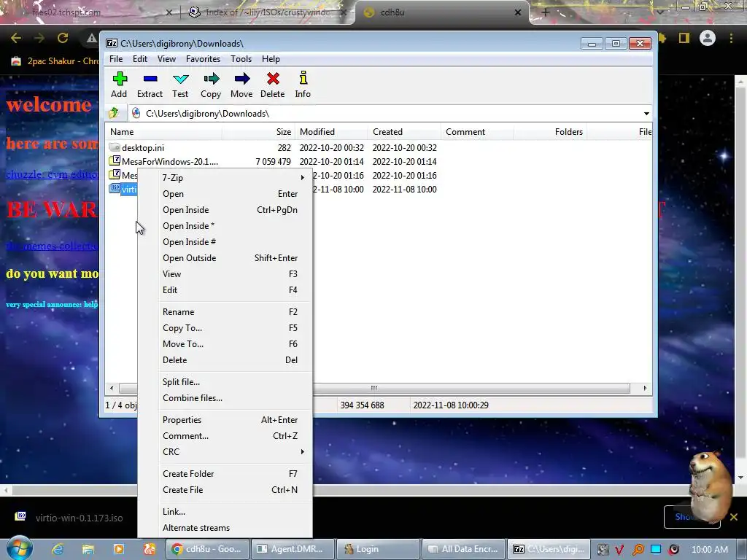747x560 pixels.
Task: Click the chuzzle cvm edition link
Action: [52, 174]
